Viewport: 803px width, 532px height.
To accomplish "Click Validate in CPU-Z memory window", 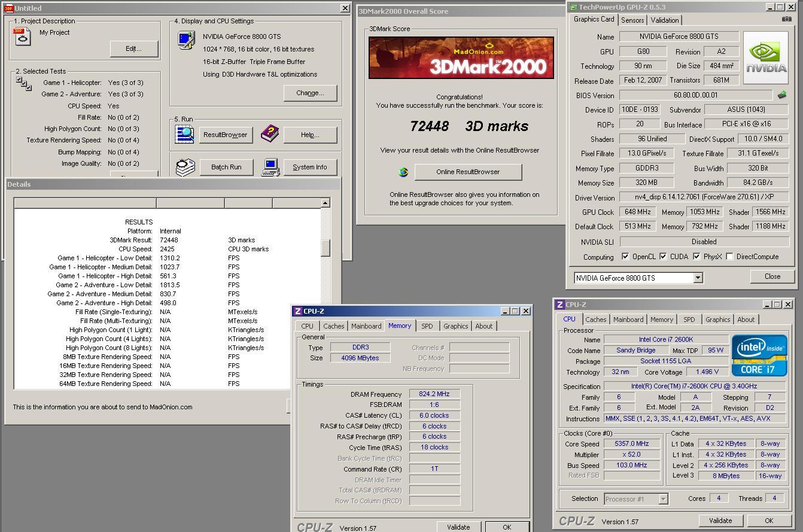I will 458,527.
